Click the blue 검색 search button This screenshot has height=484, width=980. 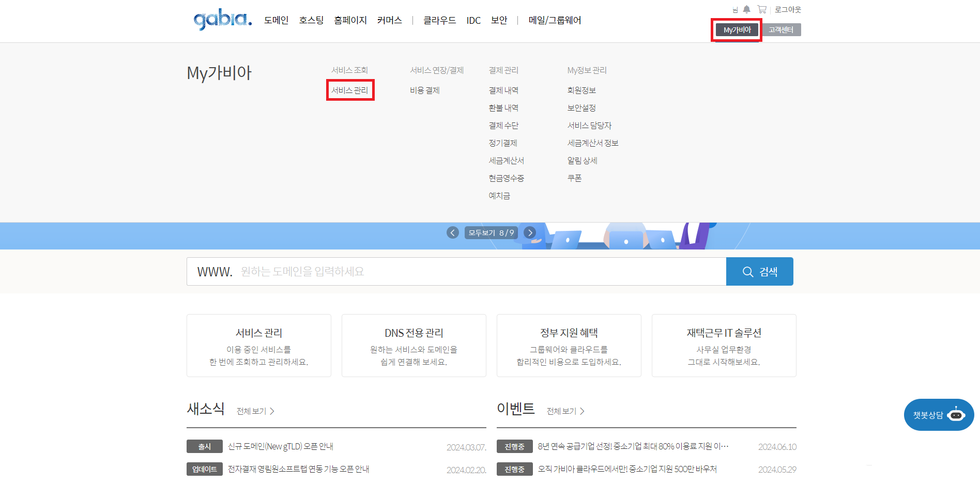tap(760, 271)
